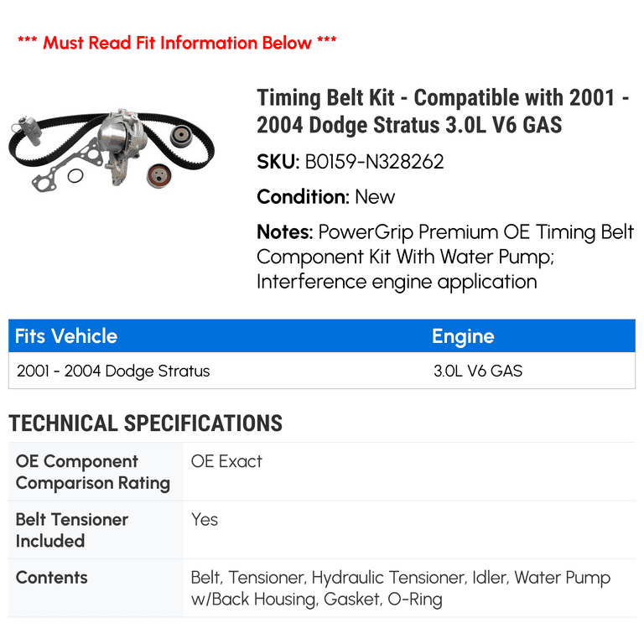Click the '3.0L V6 GAS' engine cell
This screenshot has width=644, height=644.
click(x=477, y=371)
